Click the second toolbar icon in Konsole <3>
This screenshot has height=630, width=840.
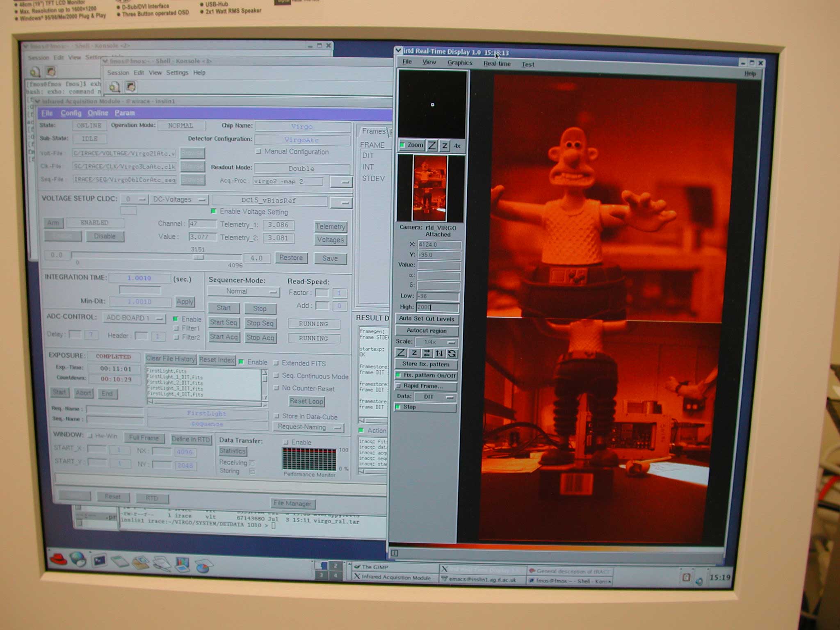(130, 87)
